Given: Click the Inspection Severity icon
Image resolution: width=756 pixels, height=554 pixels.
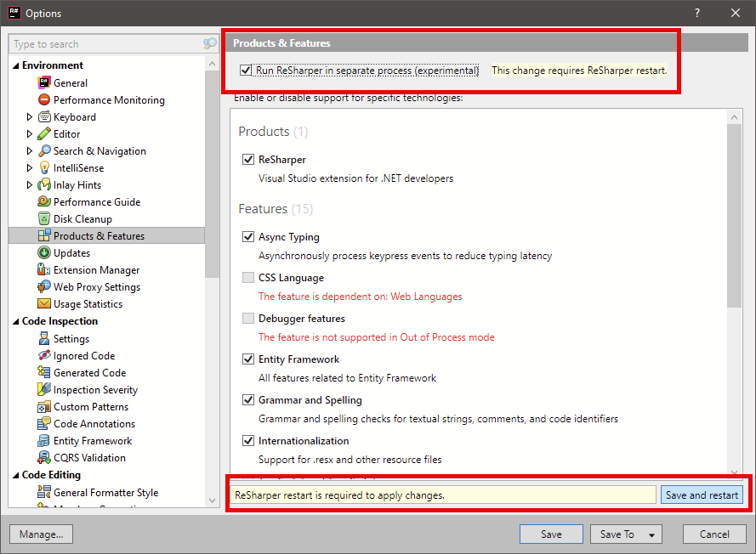Looking at the screenshot, I should pos(44,390).
